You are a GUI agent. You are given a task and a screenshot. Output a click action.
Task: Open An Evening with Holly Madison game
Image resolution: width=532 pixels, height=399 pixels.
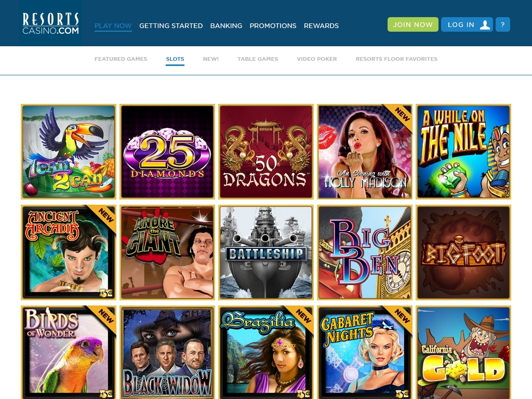pyautogui.click(x=365, y=152)
